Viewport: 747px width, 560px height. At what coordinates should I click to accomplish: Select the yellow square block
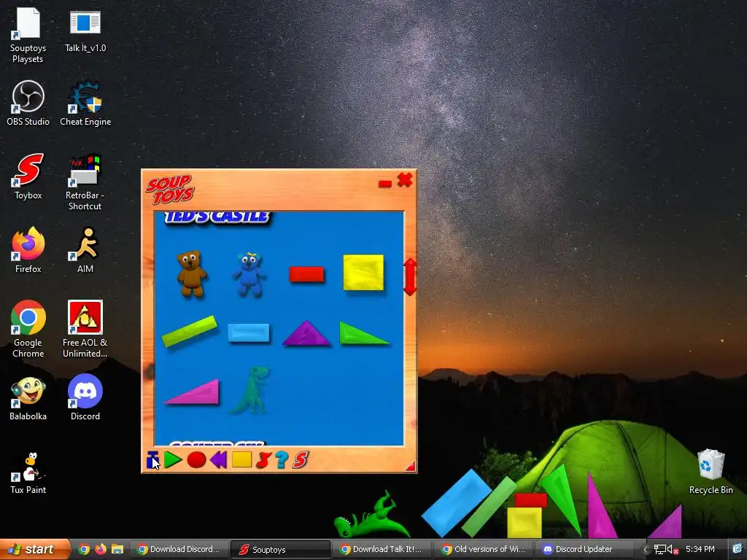(363, 273)
